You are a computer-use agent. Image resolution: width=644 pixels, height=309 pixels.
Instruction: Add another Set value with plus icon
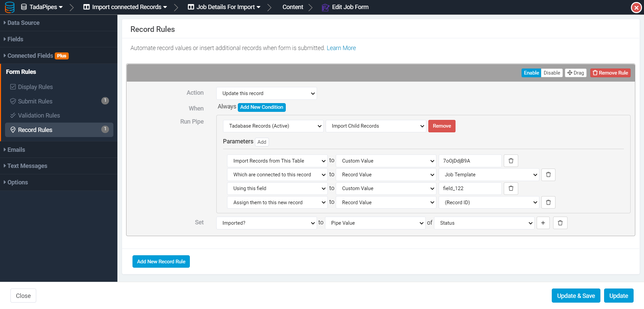543,223
